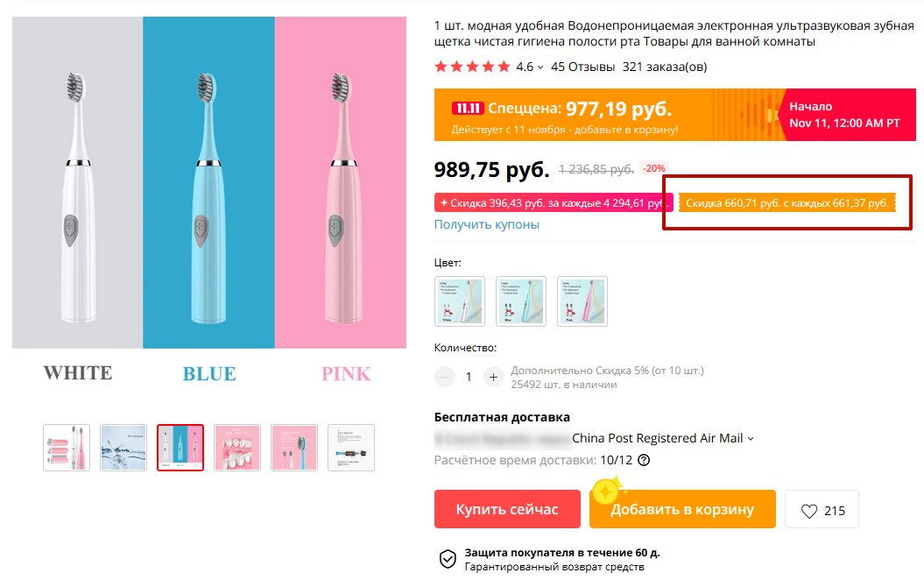The width and height of the screenshot is (924, 587).
Task: Click the heart wishlist icon
Action: point(809,510)
